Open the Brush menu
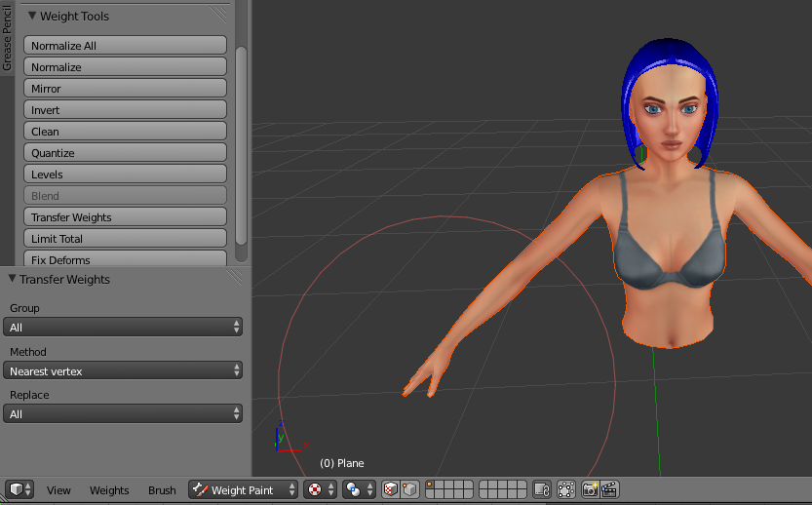Viewport: 812px width, 505px height. tap(162, 490)
